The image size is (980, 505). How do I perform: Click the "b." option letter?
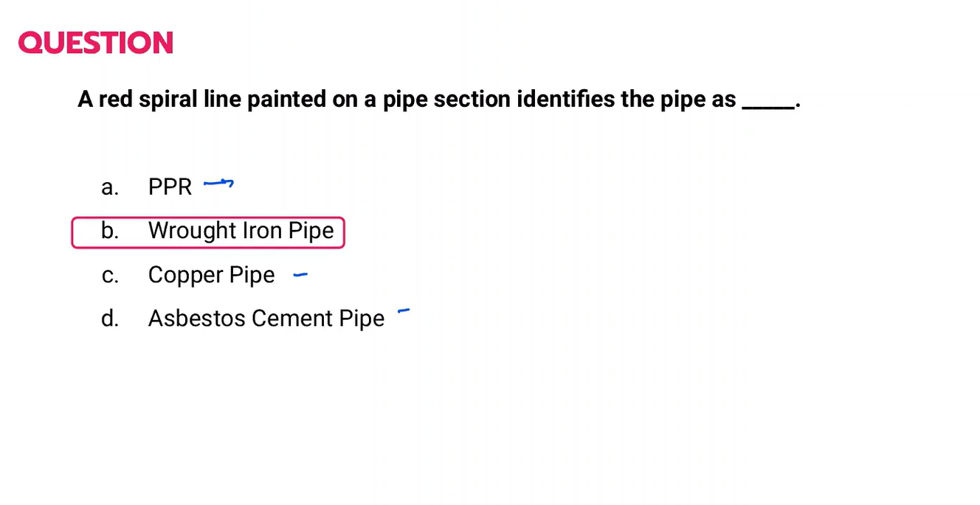click(x=109, y=231)
